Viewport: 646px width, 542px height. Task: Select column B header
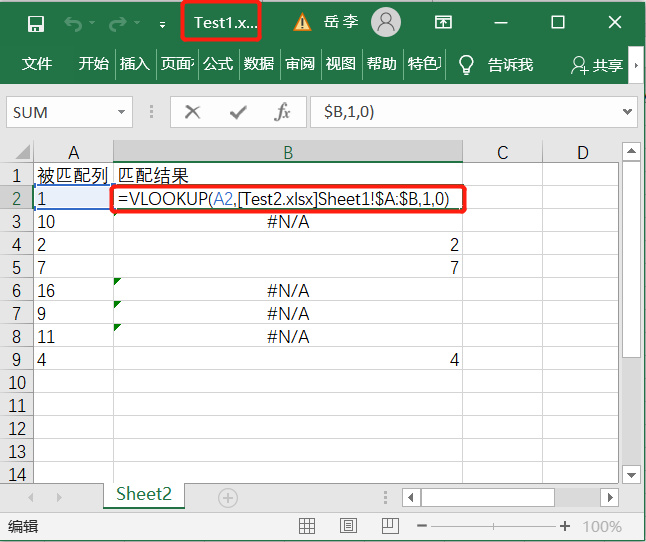click(288, 152)
